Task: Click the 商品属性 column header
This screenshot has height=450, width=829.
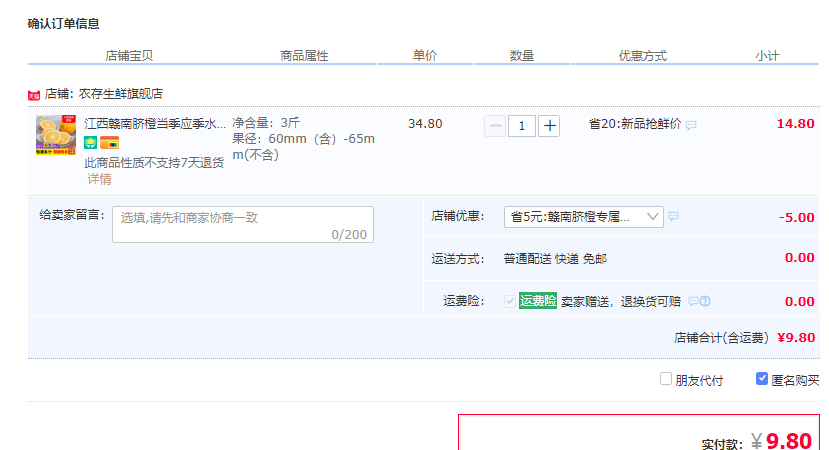Action: (x=304, y=56)
